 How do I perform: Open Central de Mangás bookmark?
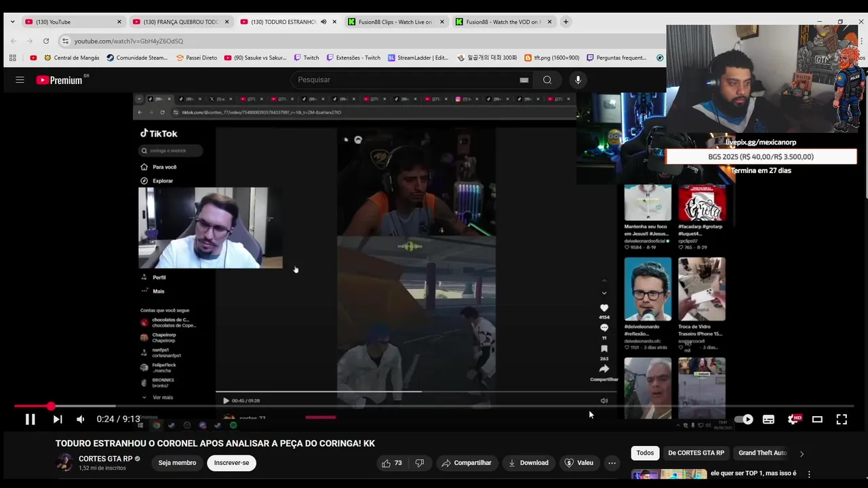[x=71, y=58]
